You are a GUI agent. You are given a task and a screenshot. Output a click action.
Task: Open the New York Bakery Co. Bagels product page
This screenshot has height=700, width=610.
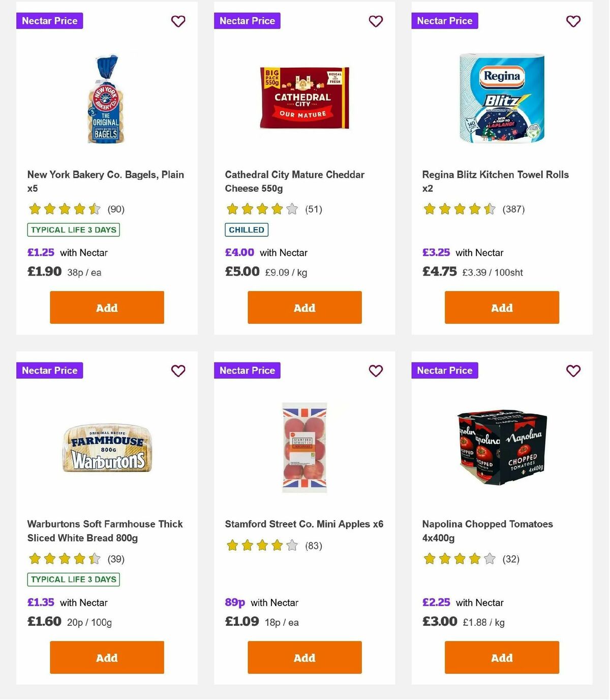pyautogui.click(x=106, y=181)
